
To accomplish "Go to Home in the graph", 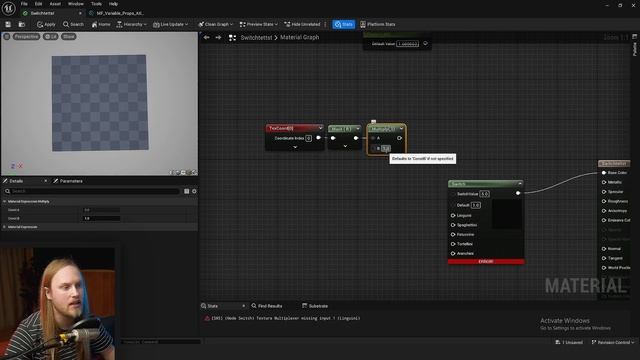I will point(101,24).
